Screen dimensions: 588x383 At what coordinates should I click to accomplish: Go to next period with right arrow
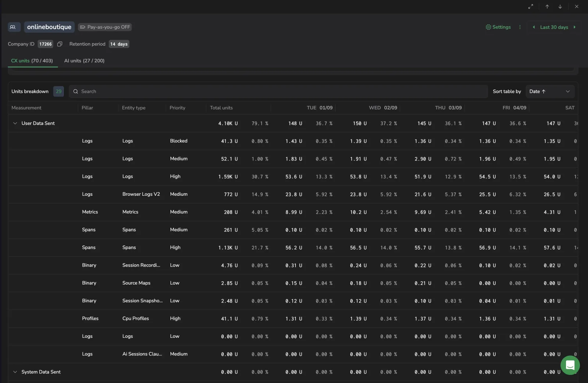(574, 27)
